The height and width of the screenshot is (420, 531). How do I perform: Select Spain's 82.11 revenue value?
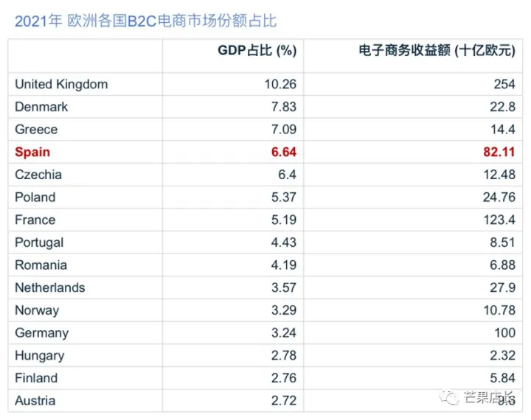tap(499, 152)
